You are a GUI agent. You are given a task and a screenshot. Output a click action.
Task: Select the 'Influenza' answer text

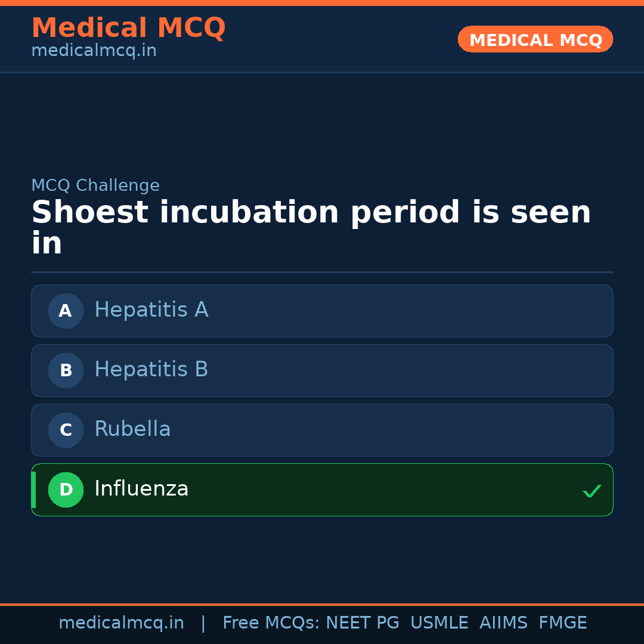tap(141, 489)
